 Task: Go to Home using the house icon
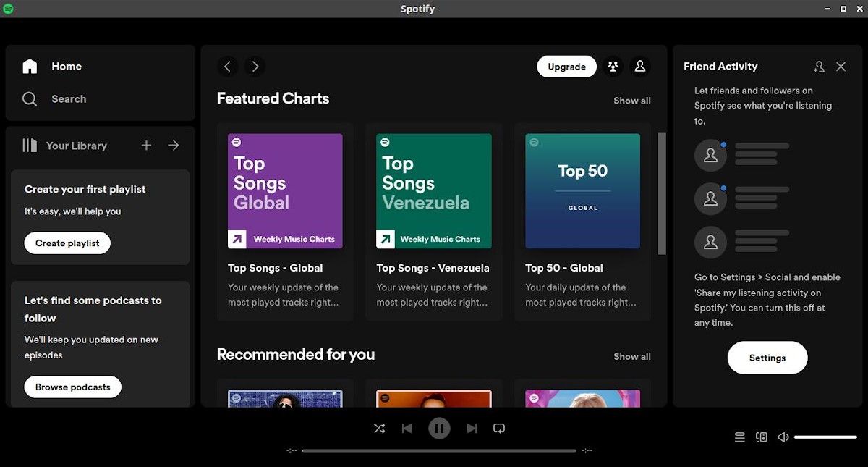pyautogui.click(x=29, y=66)
